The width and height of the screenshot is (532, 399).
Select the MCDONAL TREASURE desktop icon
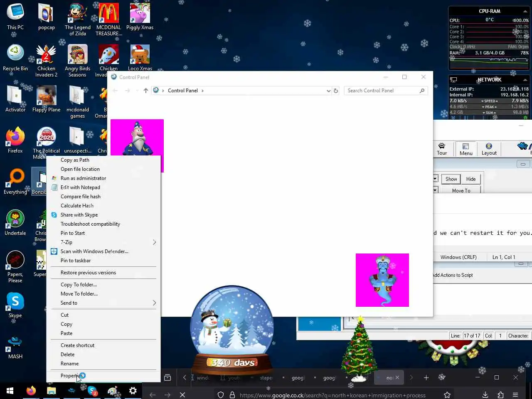click(x=108, y=20)
